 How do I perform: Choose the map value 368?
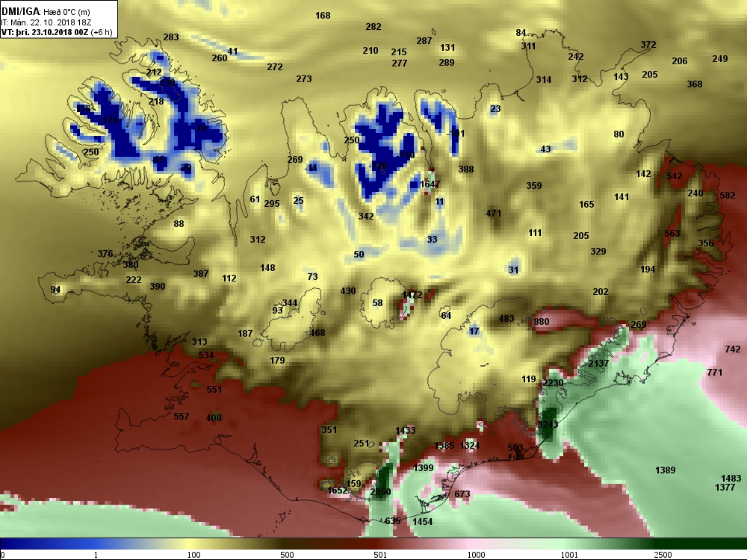click(x=695, y=84)
